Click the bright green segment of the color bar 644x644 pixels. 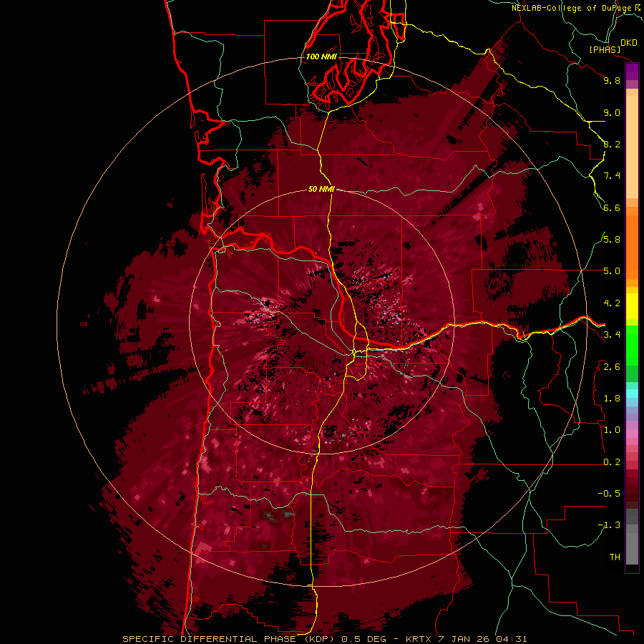click(632, 346)
